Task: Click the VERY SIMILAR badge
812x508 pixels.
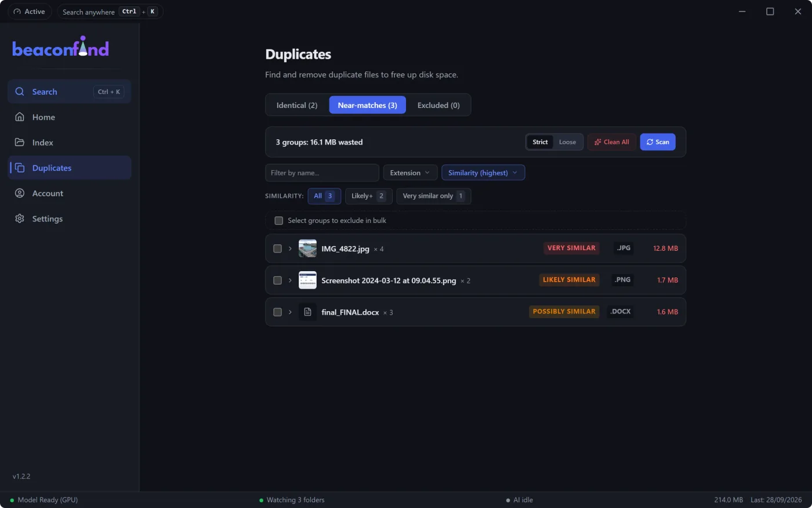Action: coord(571,248)
